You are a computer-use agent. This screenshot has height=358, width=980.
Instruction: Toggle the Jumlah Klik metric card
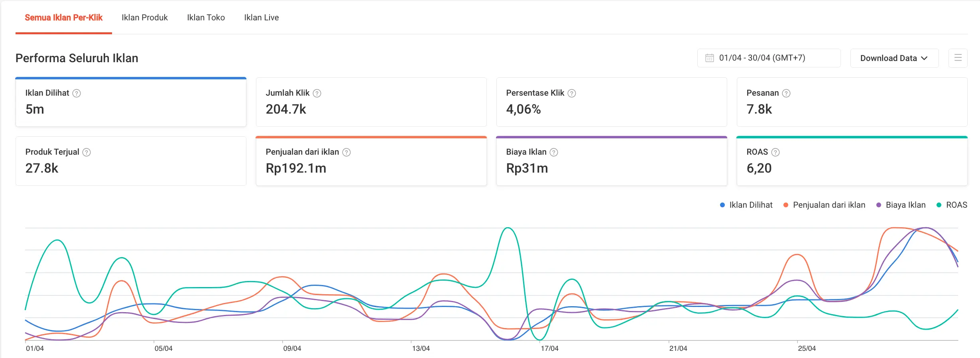click(371, 102)
